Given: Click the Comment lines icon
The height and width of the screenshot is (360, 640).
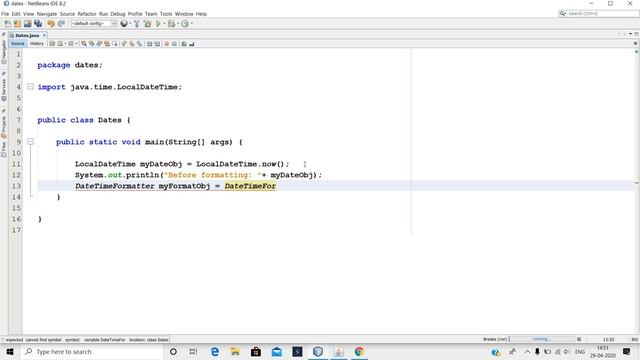Looking at the screenshot, I should 184,44.
